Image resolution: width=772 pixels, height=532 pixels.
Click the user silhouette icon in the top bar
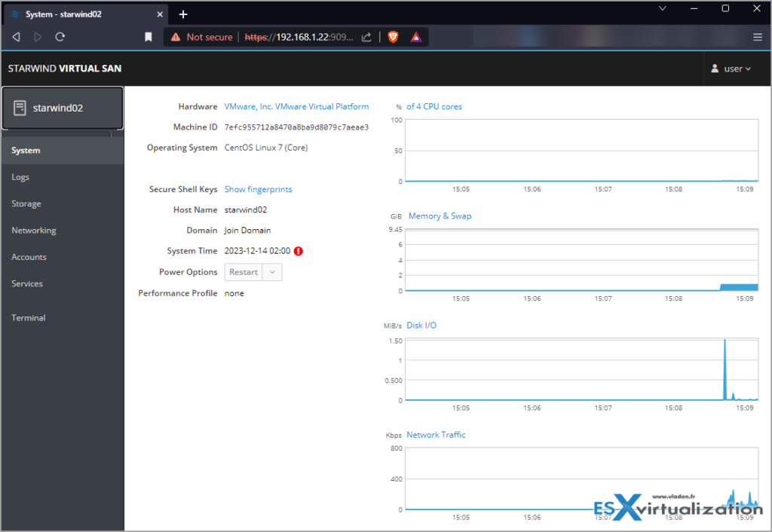(715, 68)
